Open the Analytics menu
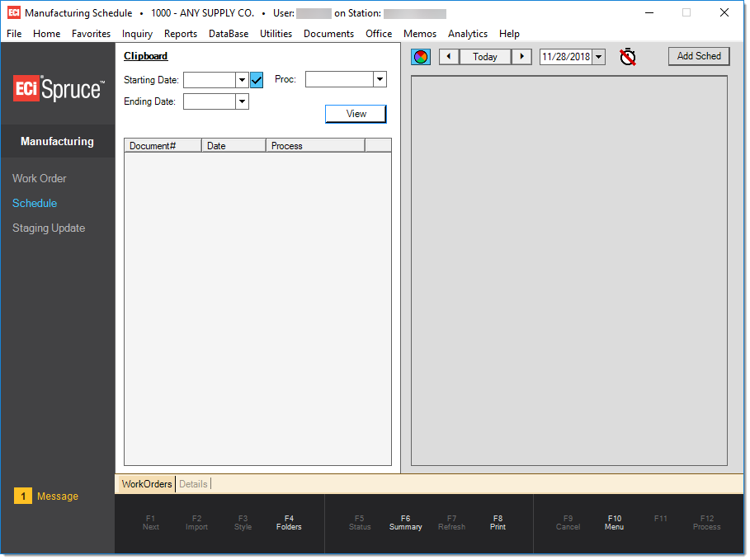Screen dimensions: 750x560 click(467, 34)
